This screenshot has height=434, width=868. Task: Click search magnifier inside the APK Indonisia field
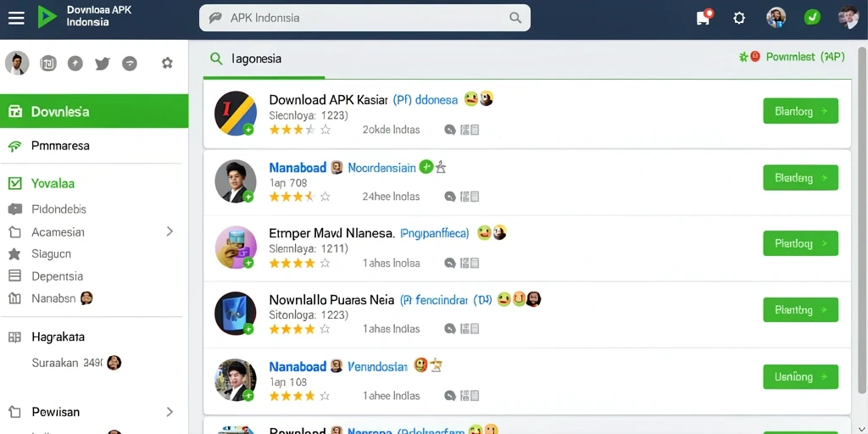click(515, 18)
